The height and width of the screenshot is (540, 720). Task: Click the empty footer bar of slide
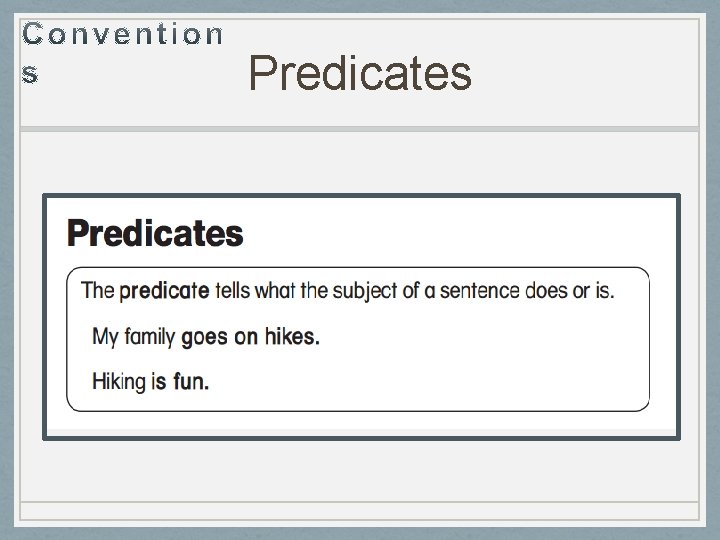(x=360, y=511)
